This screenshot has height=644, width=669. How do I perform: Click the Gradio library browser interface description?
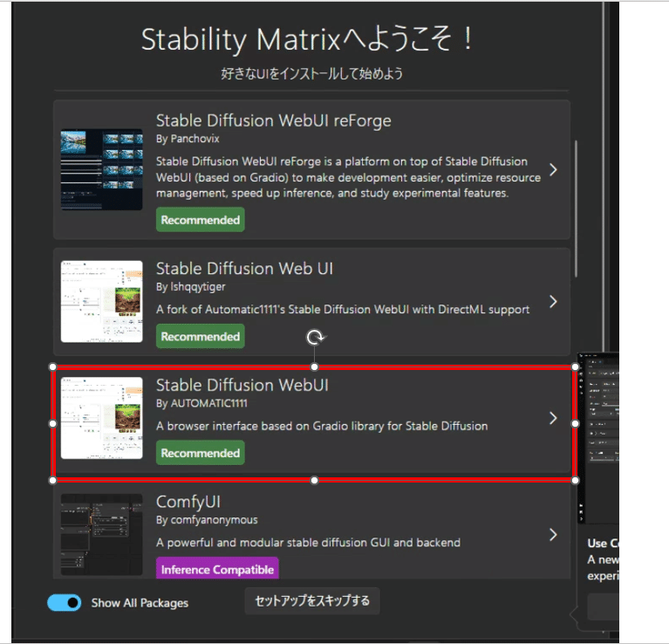[322, 426]
